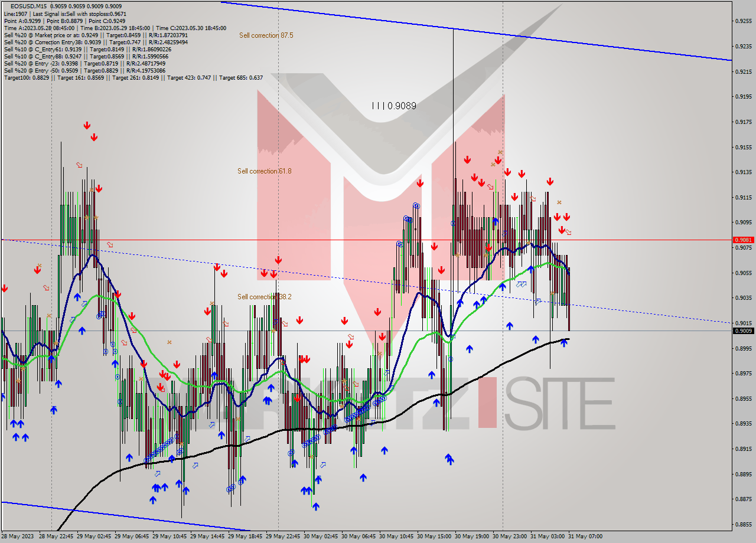
Task: Click the '30 May 06:45' time axis label
Action: (x=359, y=537)
